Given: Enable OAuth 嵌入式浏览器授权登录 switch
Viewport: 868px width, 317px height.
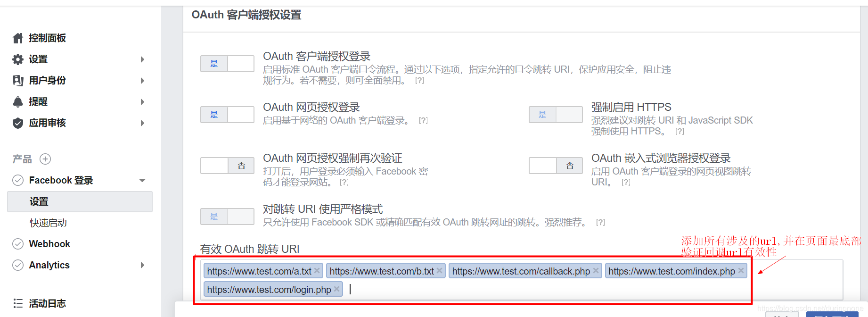Looking at the screenshot, I should (x=556, y=166).
